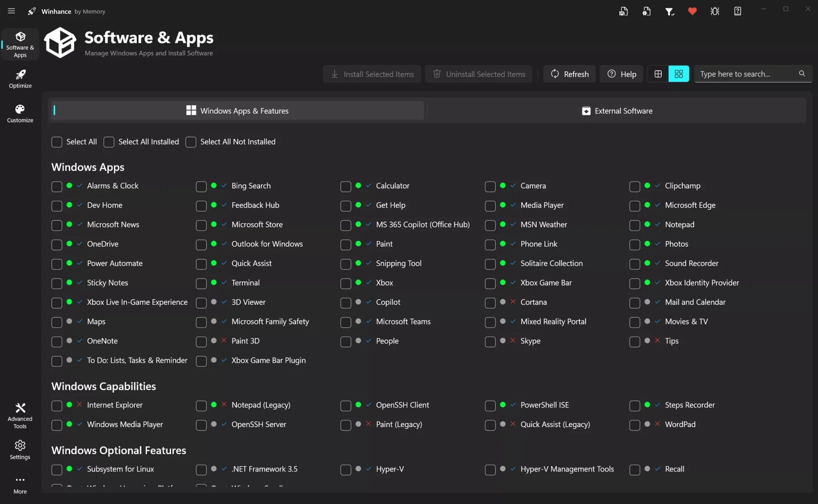Tick the Microsoft Teams checkbox
Screen dimensions: 818x504
346,322
